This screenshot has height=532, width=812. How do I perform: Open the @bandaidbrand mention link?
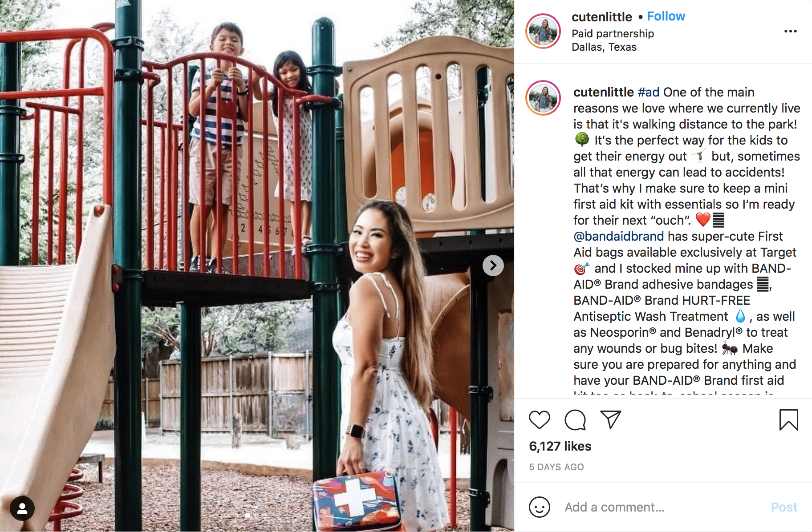coord(618,236)
